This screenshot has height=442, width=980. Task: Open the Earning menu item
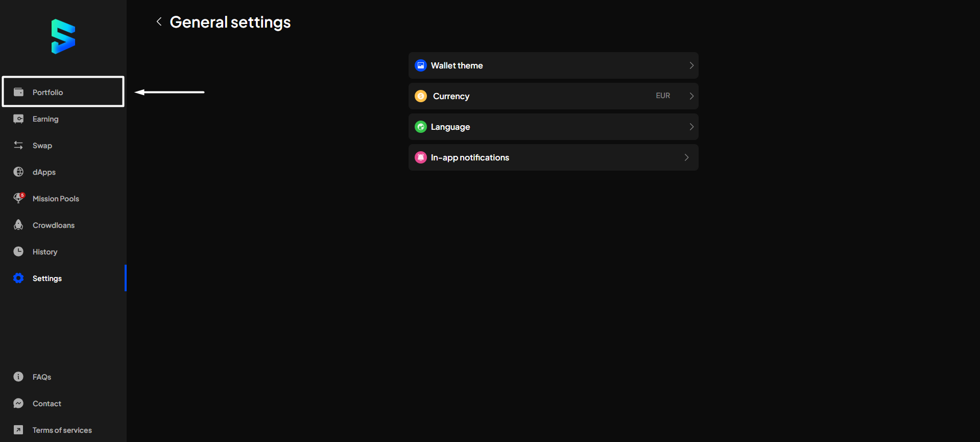[x=45, y=119]
